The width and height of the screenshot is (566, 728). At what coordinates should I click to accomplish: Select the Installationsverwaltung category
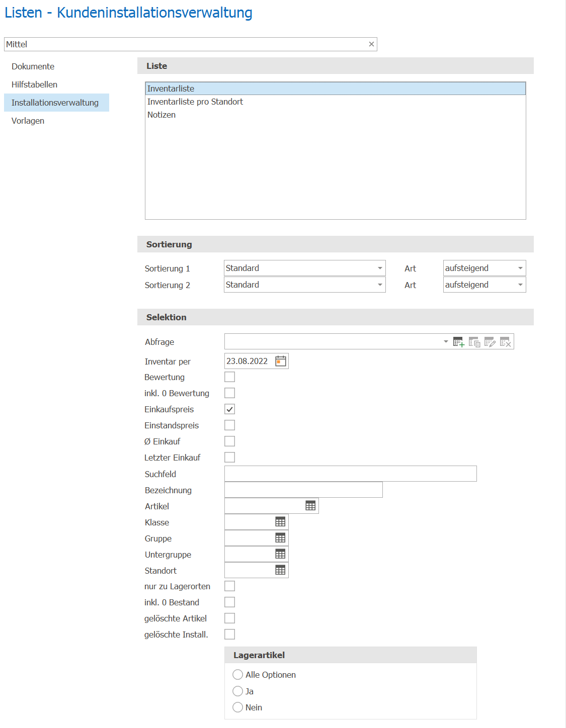[56, 103]
